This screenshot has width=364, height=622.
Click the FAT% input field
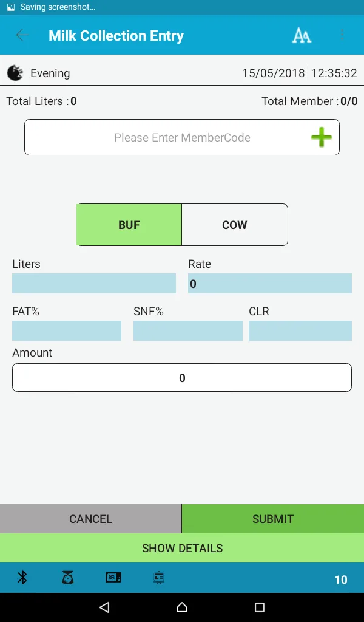(67, 331)
